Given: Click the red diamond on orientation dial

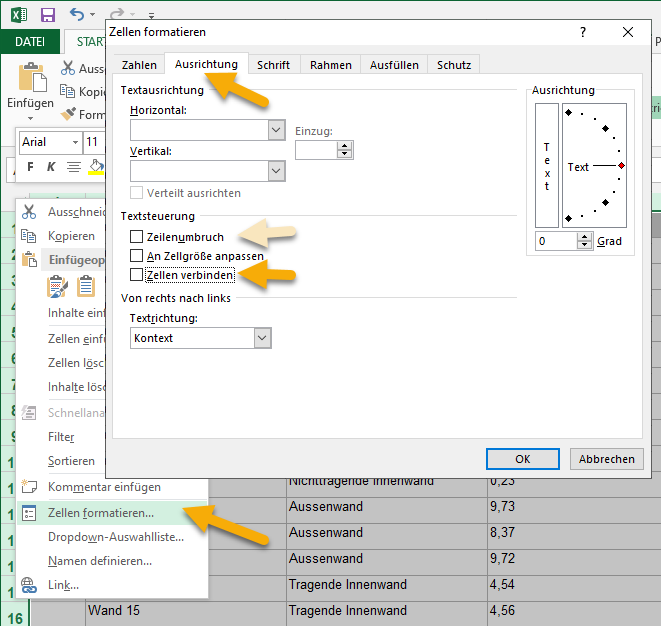Looking at the screenshot, I should click(x=621, y=165).
